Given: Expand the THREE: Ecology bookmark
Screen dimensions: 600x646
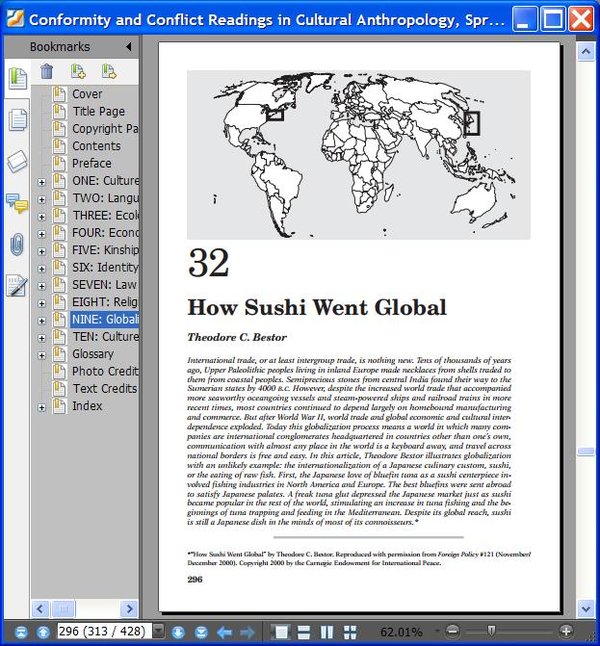Looking at the screenshot, I should 42,217.
